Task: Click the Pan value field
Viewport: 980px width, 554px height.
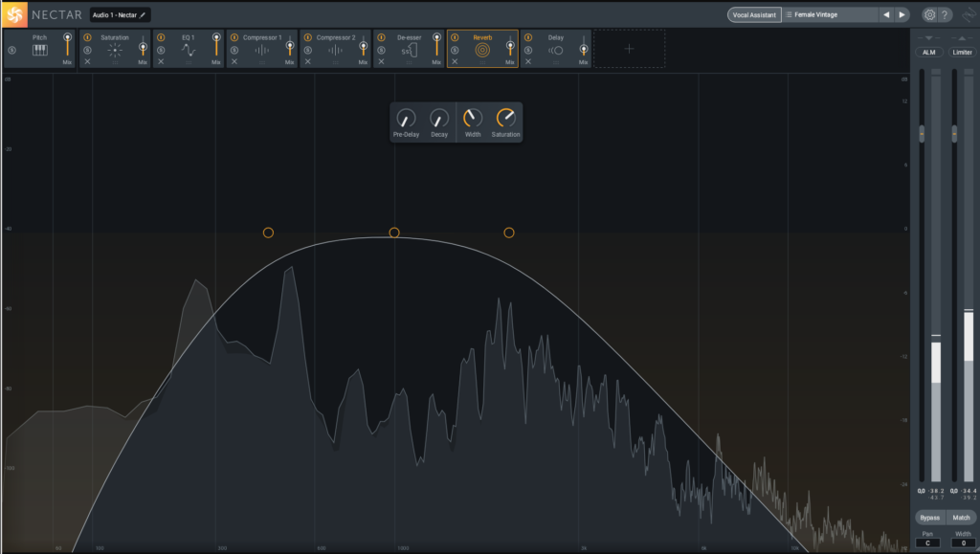Action: pyautogui.click(x=927, y=543)
